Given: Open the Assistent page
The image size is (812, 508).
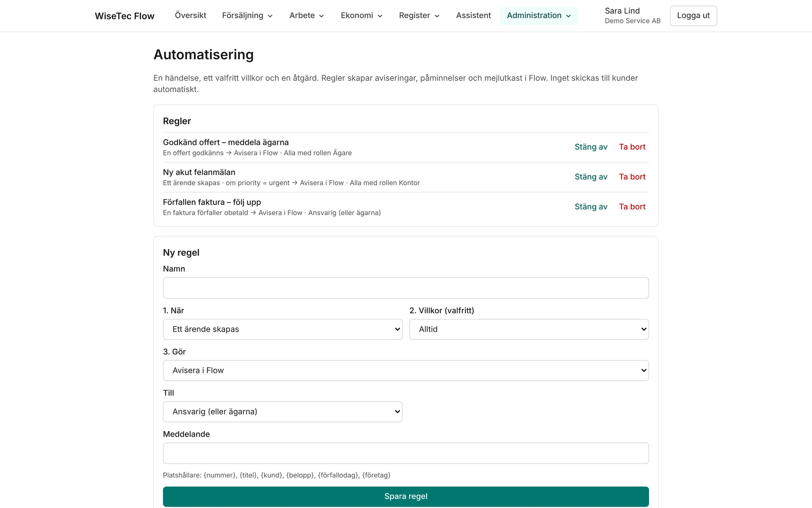Looking at the screenshot, I should (473, 16).
